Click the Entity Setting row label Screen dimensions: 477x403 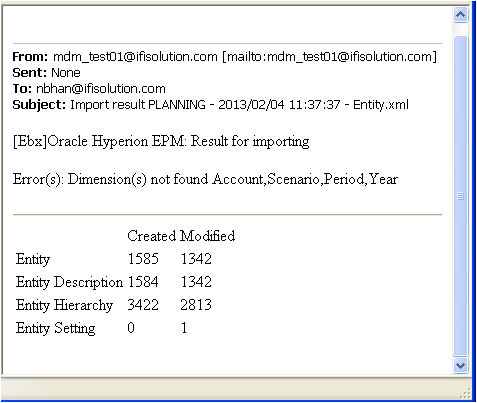56,328
